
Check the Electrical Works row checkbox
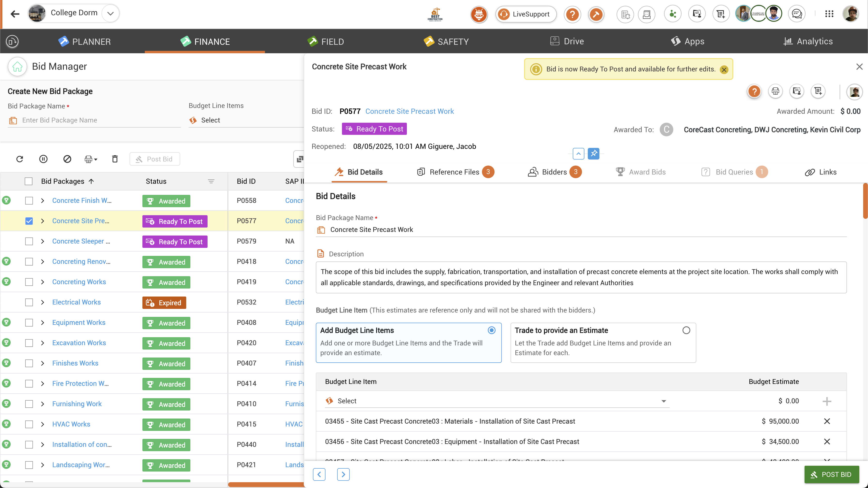pos(29,302)
